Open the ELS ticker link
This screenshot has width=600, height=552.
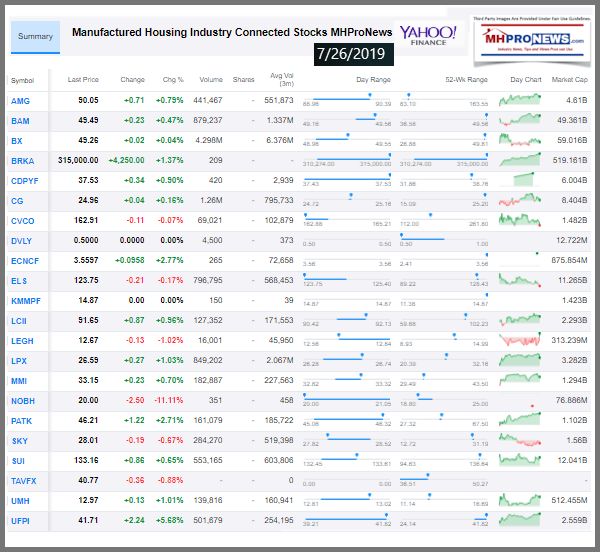tap(19, 281)
